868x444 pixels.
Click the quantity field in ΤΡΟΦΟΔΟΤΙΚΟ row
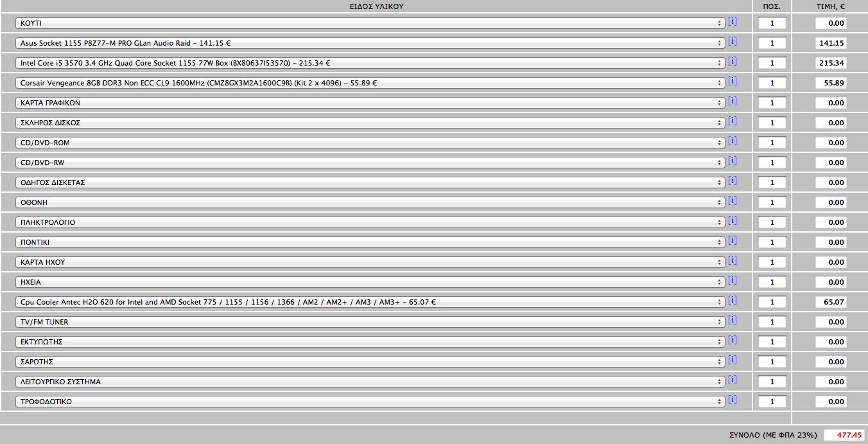772,402
